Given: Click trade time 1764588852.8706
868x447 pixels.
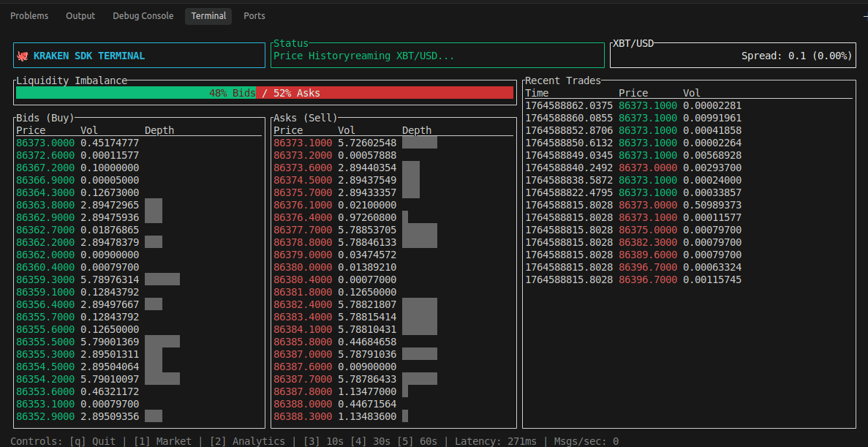Looking at the screenshot, I should (x=569, y=130).
